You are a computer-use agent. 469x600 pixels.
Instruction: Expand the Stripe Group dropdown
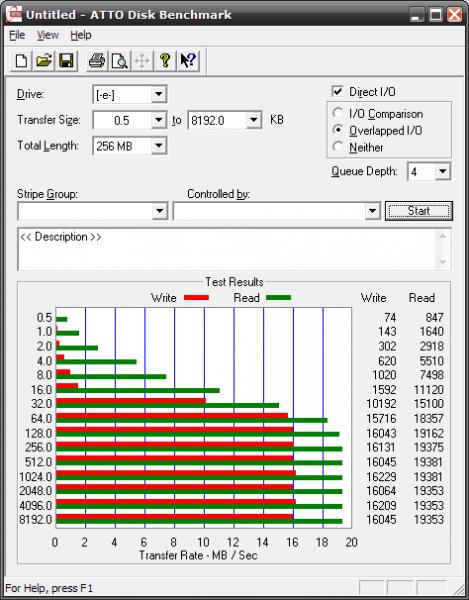click(x=160, y=211)
